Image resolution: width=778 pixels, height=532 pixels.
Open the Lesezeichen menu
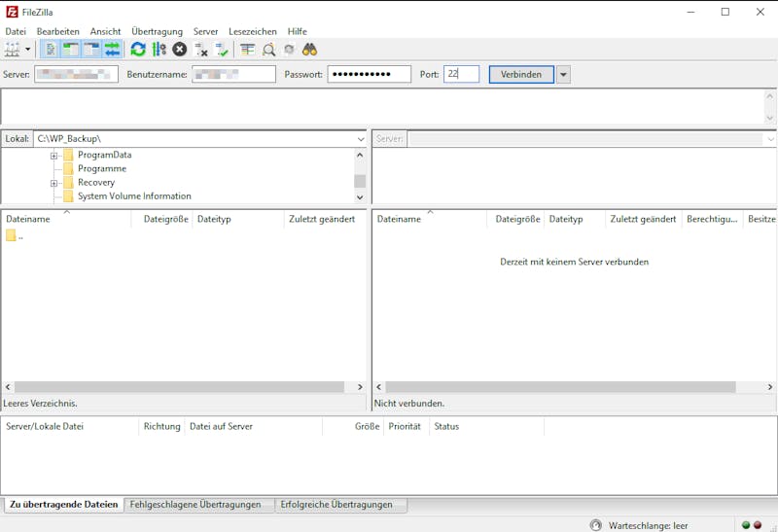tap(253, 31)
